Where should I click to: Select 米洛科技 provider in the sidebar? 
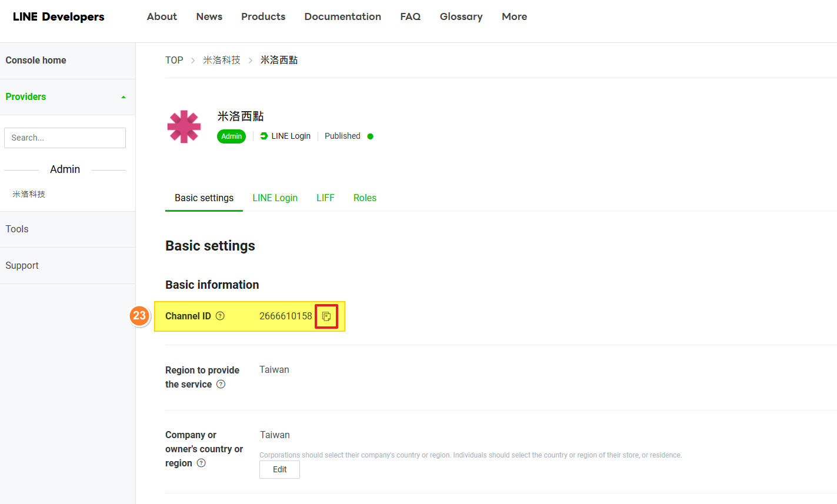[x=29, y=194]
